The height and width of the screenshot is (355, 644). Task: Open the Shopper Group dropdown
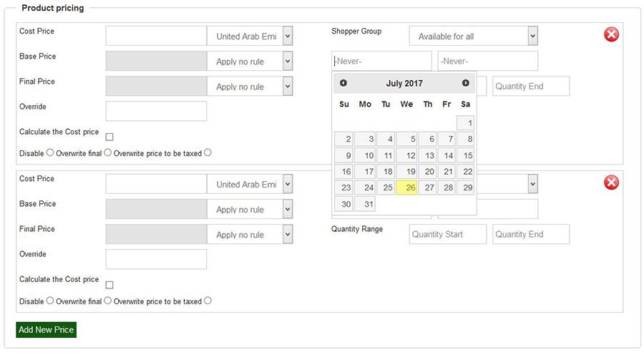point(473,36)
